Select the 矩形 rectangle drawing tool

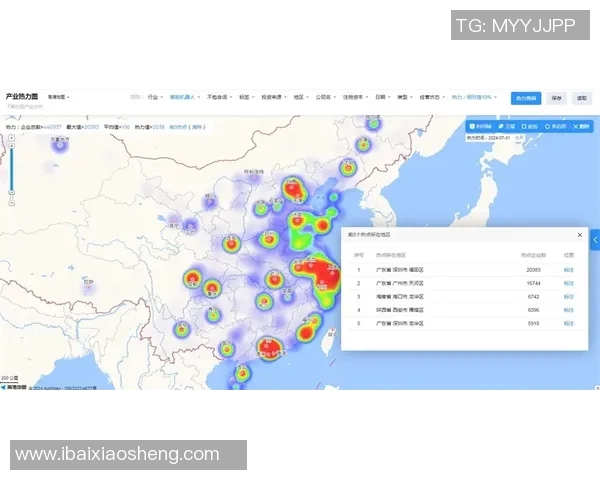pos(530,126)
